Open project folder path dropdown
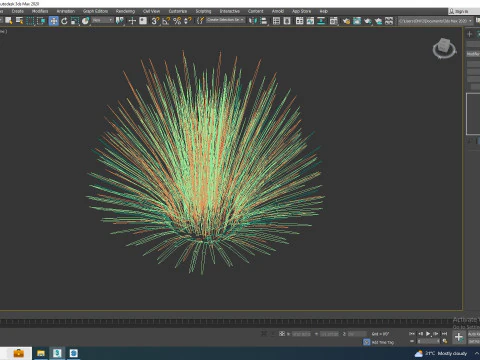 [435, 21]
